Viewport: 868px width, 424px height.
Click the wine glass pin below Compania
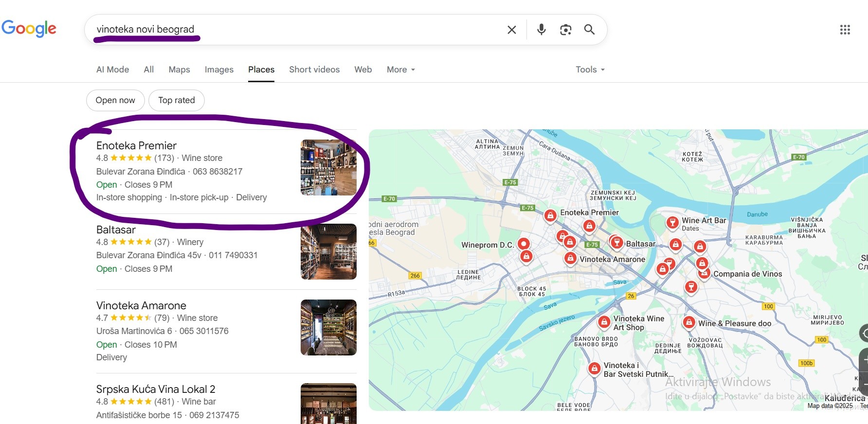pos(691,287)
